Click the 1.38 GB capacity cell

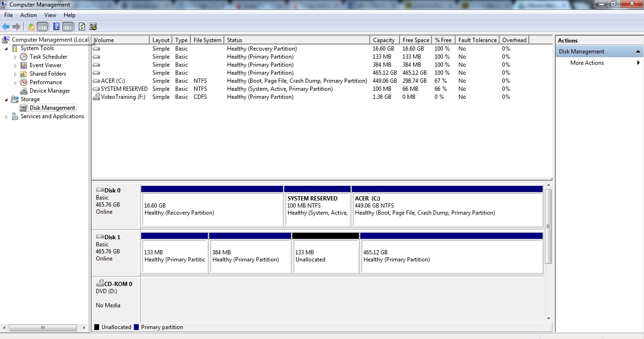[x=382, y=97]
